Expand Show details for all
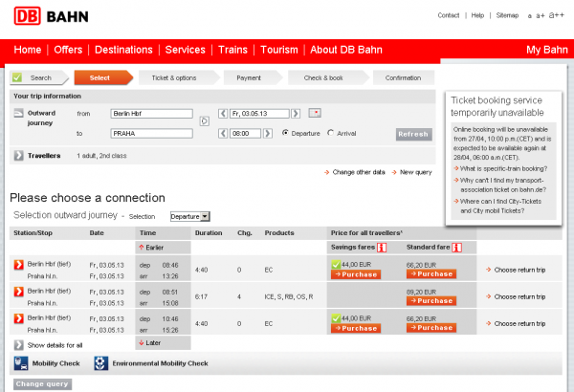Viewport: 574px width, 392px height. (18, 345)
